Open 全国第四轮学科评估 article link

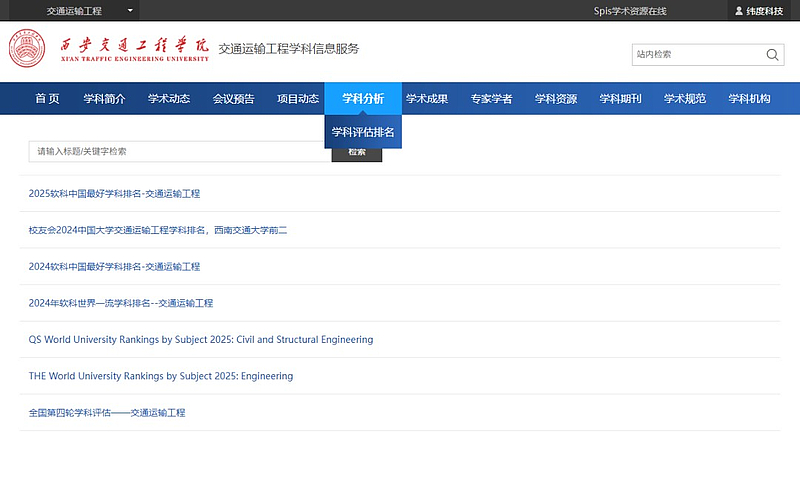[x=107, y=413]
